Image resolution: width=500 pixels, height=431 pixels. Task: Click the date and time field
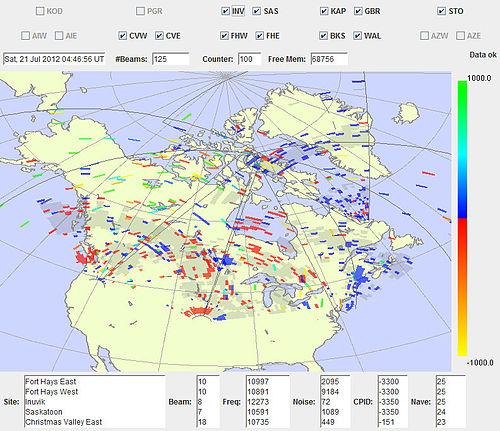pyautogui.click(x=54, y=59)
